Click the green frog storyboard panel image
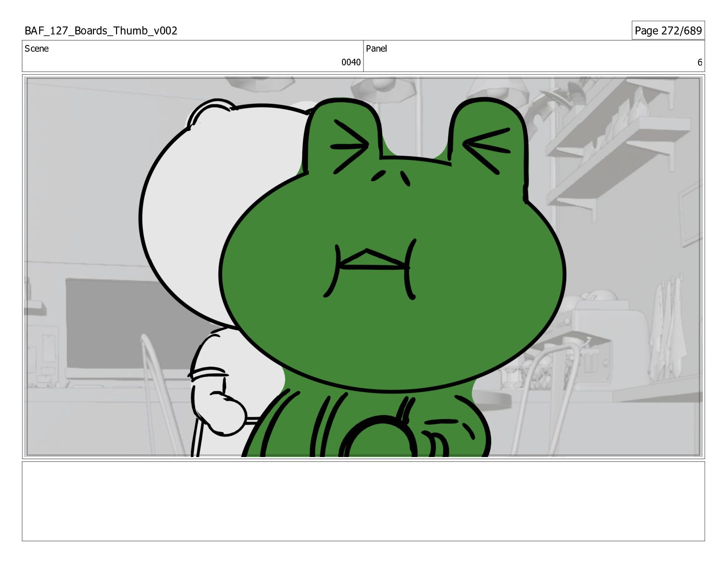The height and width of the screenshot is (563, 728). point(363,267)
